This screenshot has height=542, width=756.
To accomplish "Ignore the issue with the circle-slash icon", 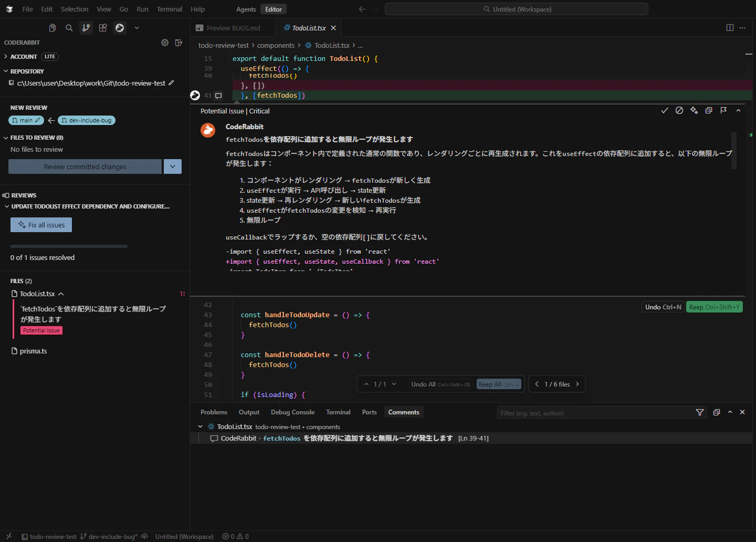I will pyautogui.click(x=679, y=110).
